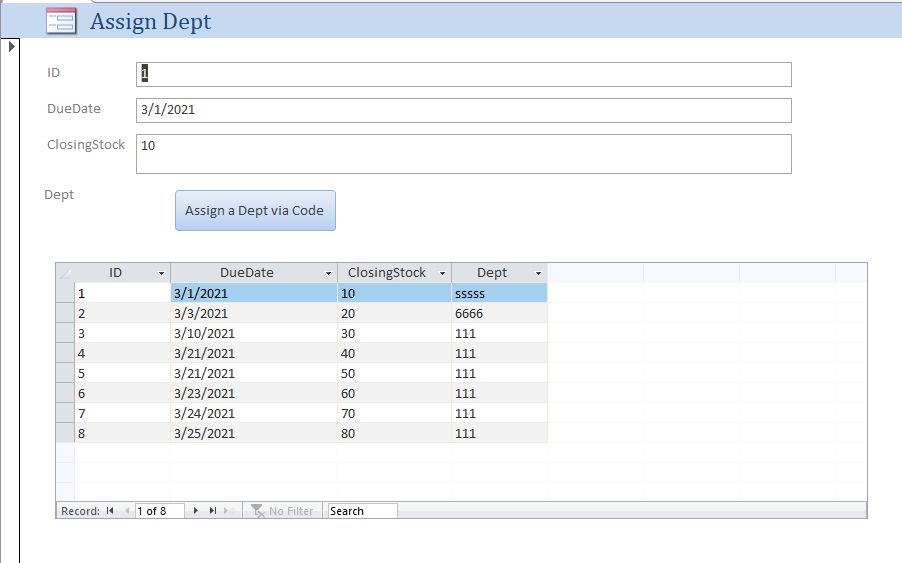Click into the DueDate field showing 3/1/2021
The width and height of the screenshot is (902, 563).
pyautogui.click(x=464, y=110)
